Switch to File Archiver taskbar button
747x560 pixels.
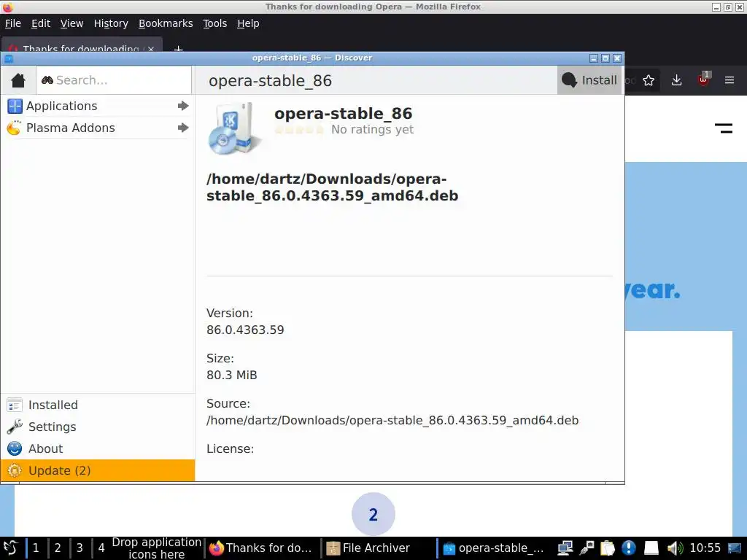[x=377, y=548]
